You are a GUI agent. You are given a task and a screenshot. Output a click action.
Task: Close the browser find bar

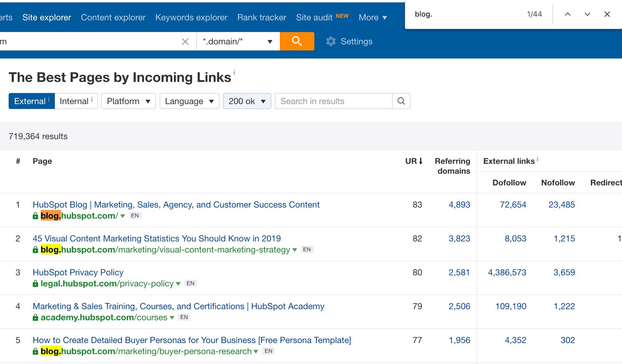[607, 14]
